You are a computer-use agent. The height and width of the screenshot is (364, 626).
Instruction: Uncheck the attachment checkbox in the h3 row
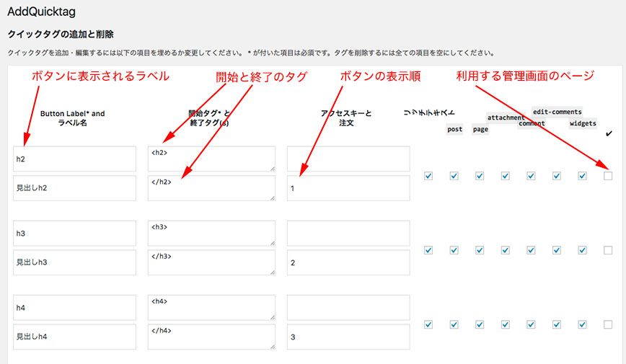coord(506,250)
